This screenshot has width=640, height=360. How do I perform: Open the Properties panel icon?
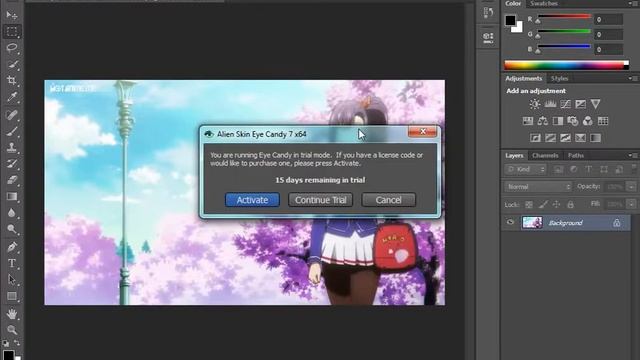(x=488, y=38)
